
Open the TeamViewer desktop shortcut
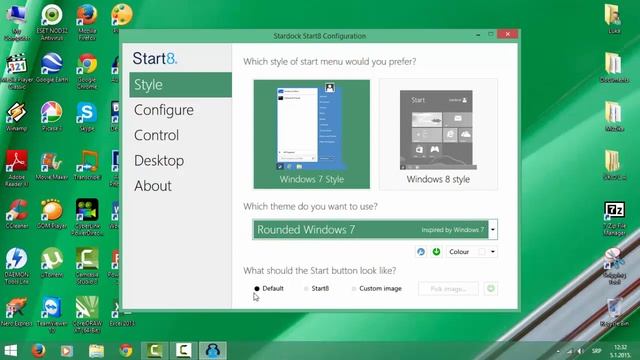tap(52, 315)
